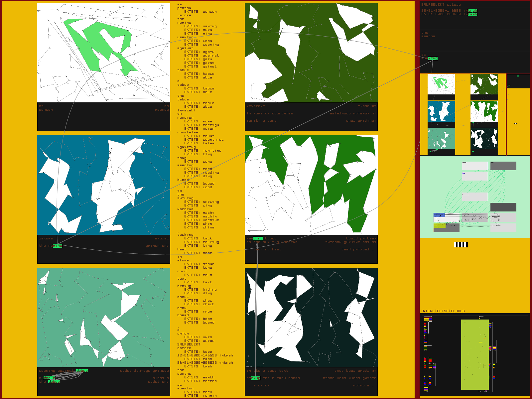
Task: Click the large sage-green polygon canvas
Action: click(103, 317)
